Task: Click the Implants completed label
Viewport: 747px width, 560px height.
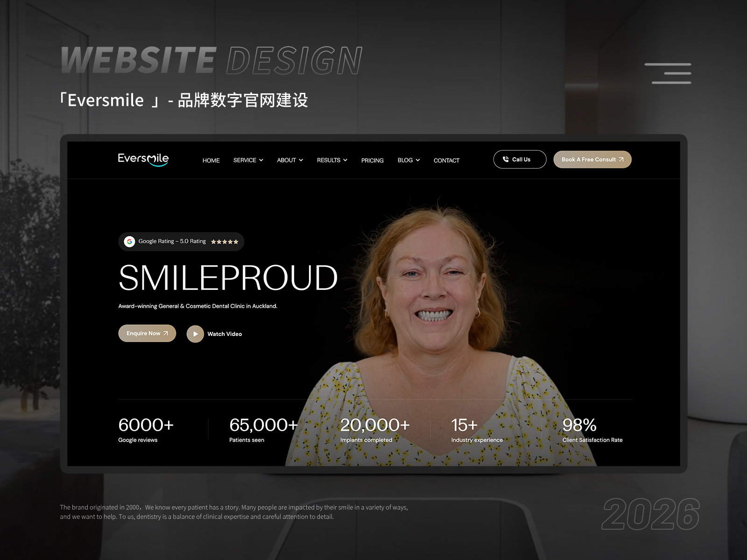Action: [366, 440]
